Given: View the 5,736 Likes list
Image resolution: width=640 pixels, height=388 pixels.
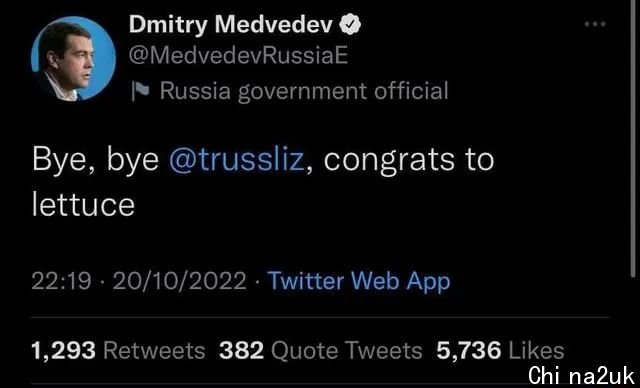Looking at the screenshot, I should click(x=500, y=351).
